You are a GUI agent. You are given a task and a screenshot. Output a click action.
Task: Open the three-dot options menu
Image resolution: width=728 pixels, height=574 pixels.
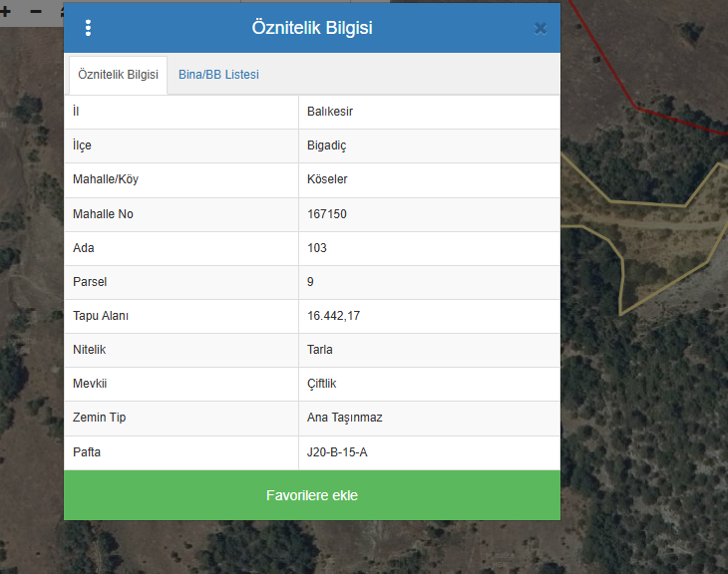[x=88, y=28]
